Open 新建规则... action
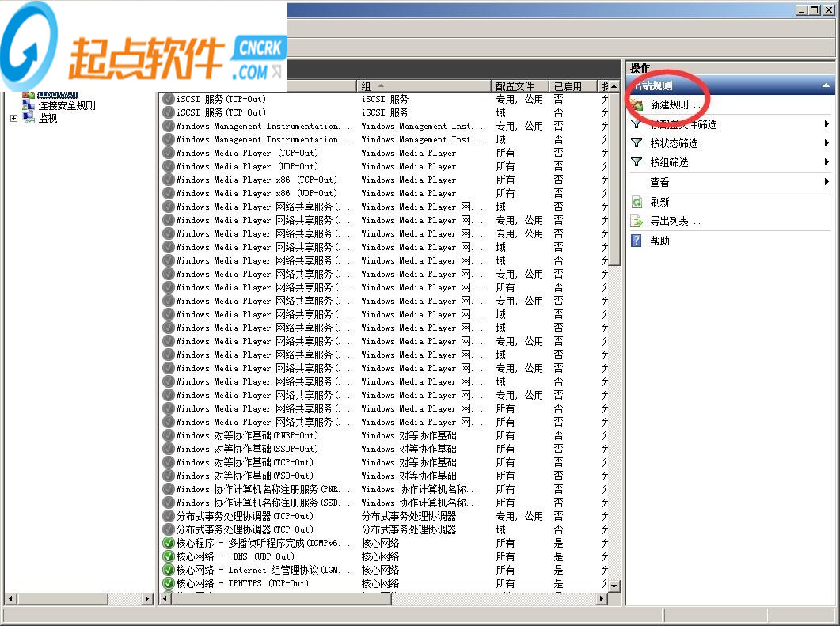840x626 pixels. point(675,105)
